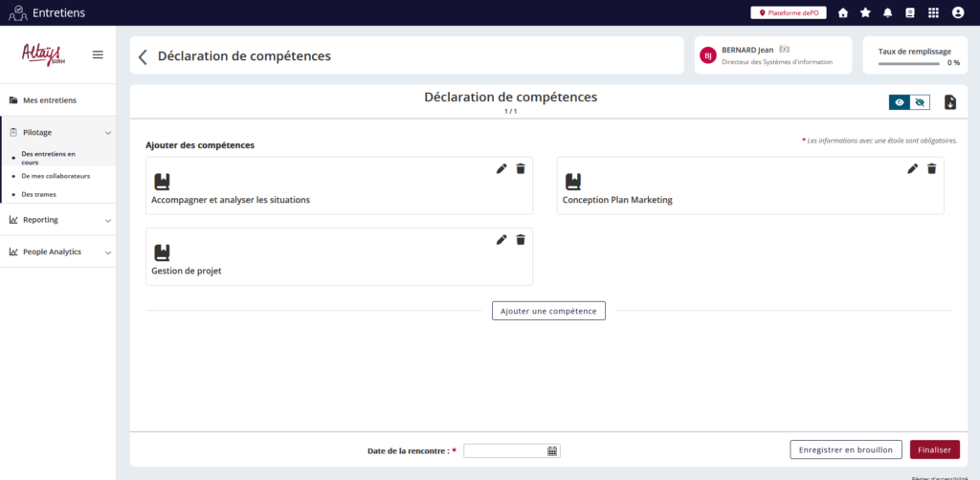Delete the Conception Plan Marketing competence

[x=931, y=169]
